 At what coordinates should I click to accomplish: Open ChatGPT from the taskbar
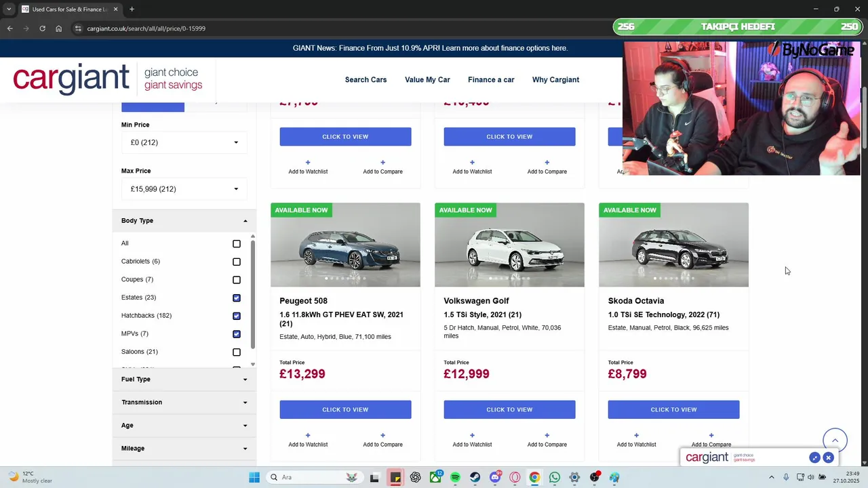click(415, 477)
